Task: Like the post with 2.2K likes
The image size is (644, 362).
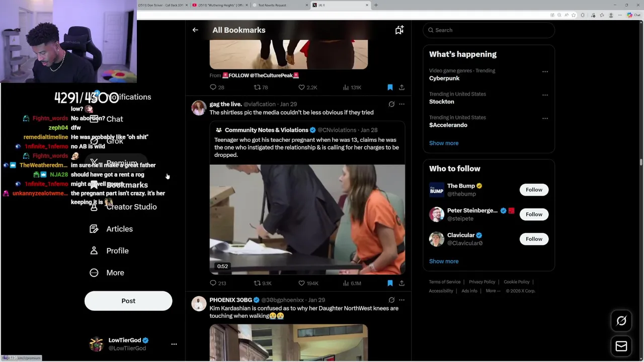Action: [308, 87]
